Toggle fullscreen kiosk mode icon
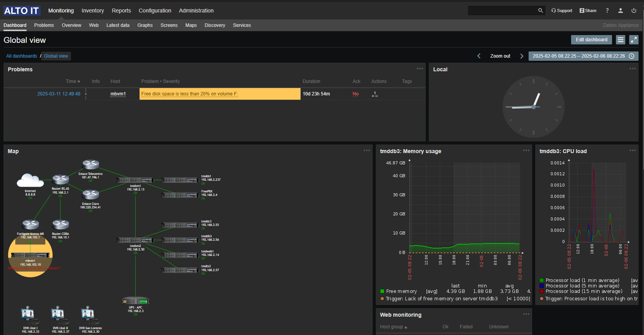The image size is (644, 335). [x=634, y=40]
